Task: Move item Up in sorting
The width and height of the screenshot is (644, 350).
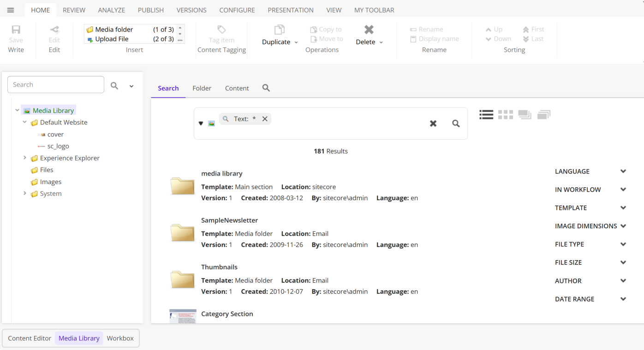Action: tap(494, 30)
